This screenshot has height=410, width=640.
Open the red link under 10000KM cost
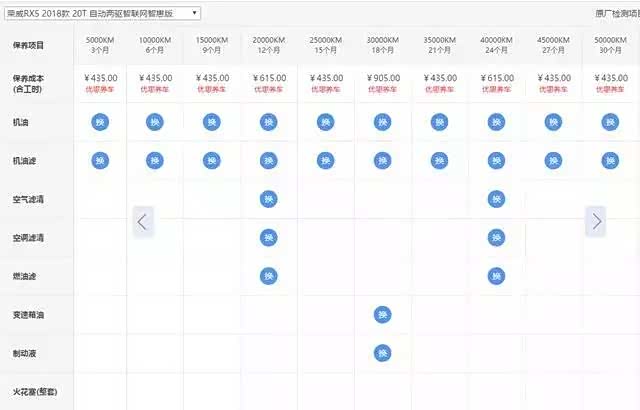coord(155,89)
